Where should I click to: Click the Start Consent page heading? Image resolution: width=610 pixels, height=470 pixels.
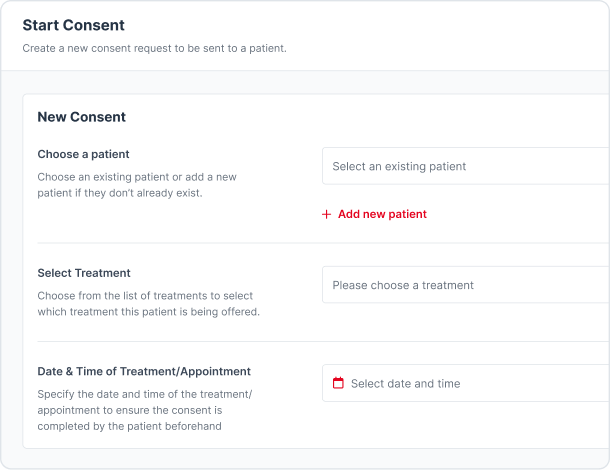74,25
